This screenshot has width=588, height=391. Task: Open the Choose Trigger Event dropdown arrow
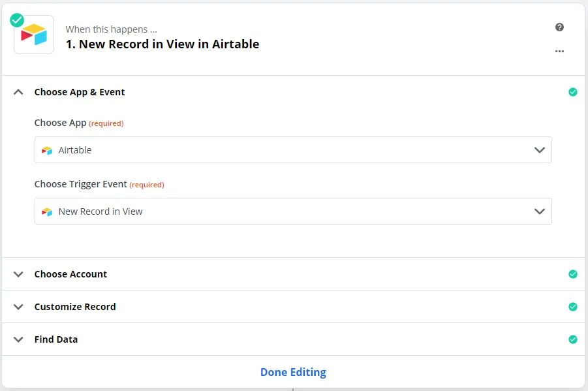click(x=539, y=211)
